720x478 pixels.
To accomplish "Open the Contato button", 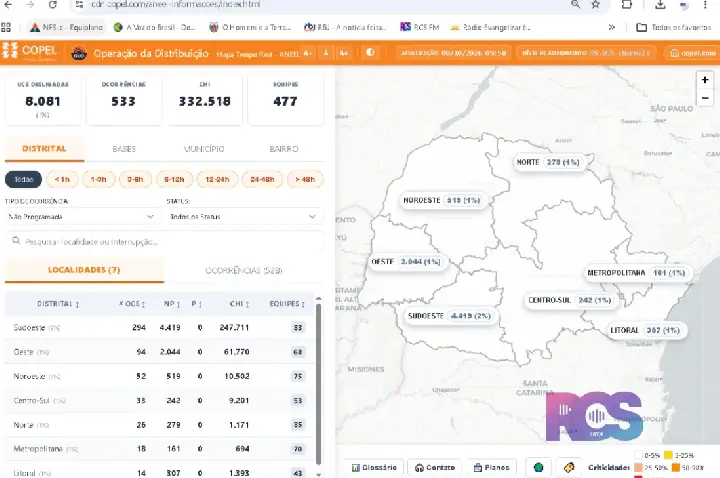I will 434,467.
